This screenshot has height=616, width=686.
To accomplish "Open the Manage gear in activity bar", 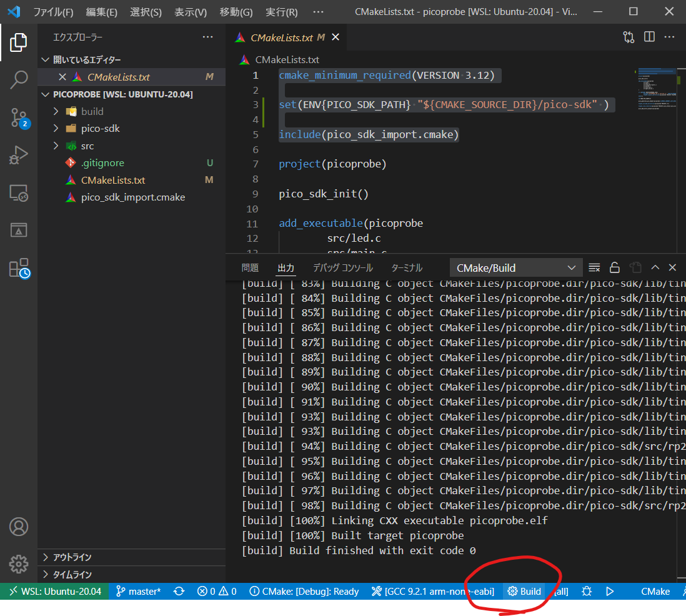I will [x=18, y=564].
